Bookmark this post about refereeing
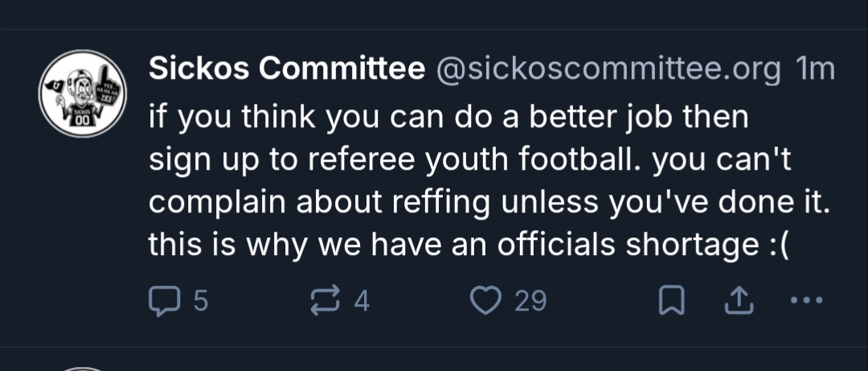 [669, 301]
